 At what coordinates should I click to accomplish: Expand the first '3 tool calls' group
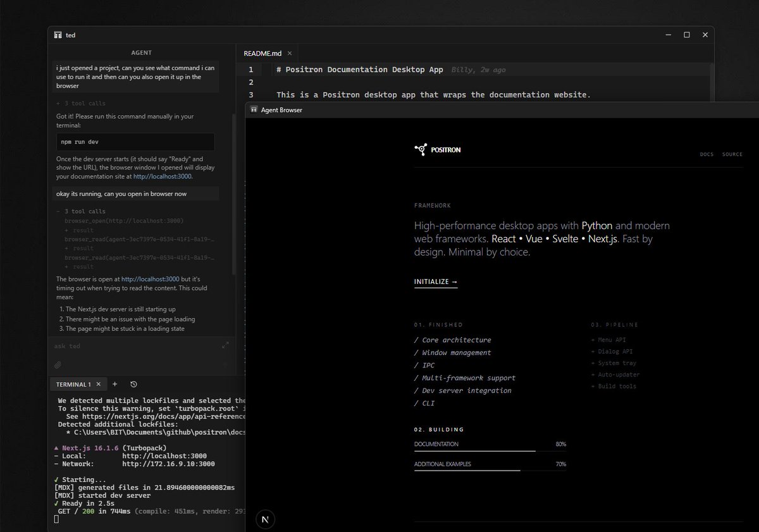[x=81, y=103]
